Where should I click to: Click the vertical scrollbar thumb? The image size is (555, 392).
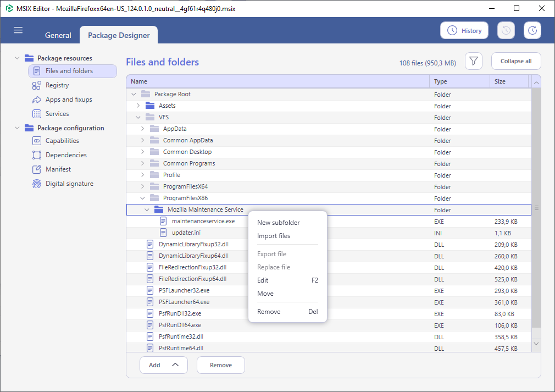point(536,207)
